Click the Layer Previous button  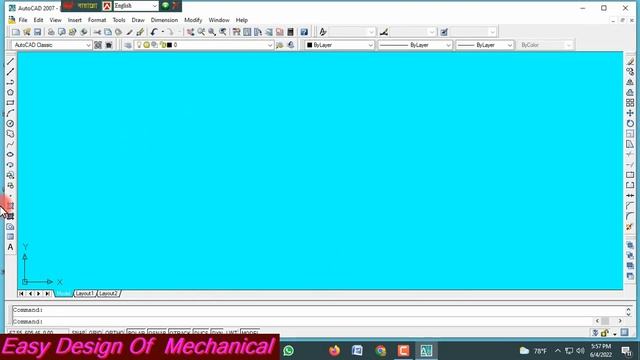click(291, 45)
